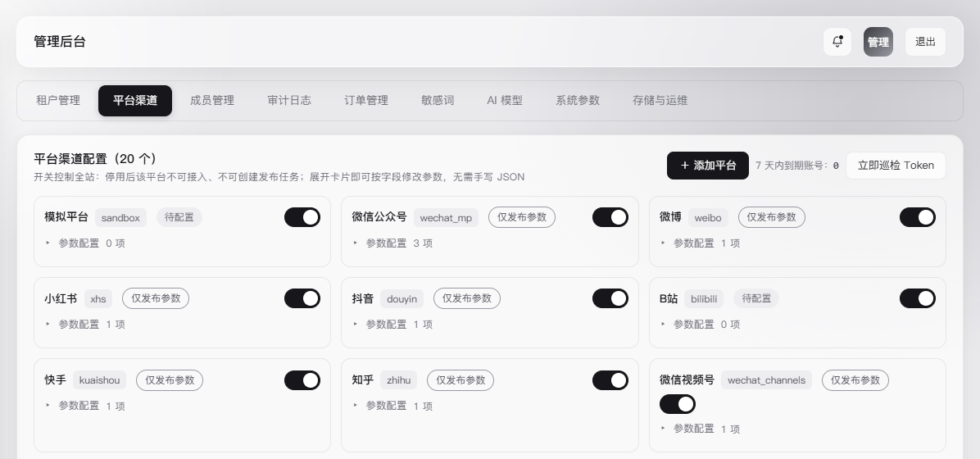980x459 pixels.
Task: Turn off the 知乎 zhihu switch
Action: pos(610,380)
